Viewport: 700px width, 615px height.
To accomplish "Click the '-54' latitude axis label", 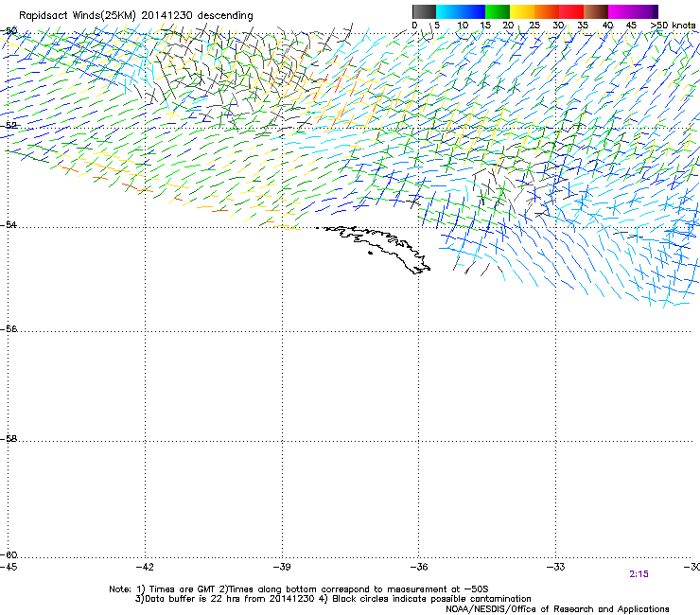I will click(x=9, y=224).
